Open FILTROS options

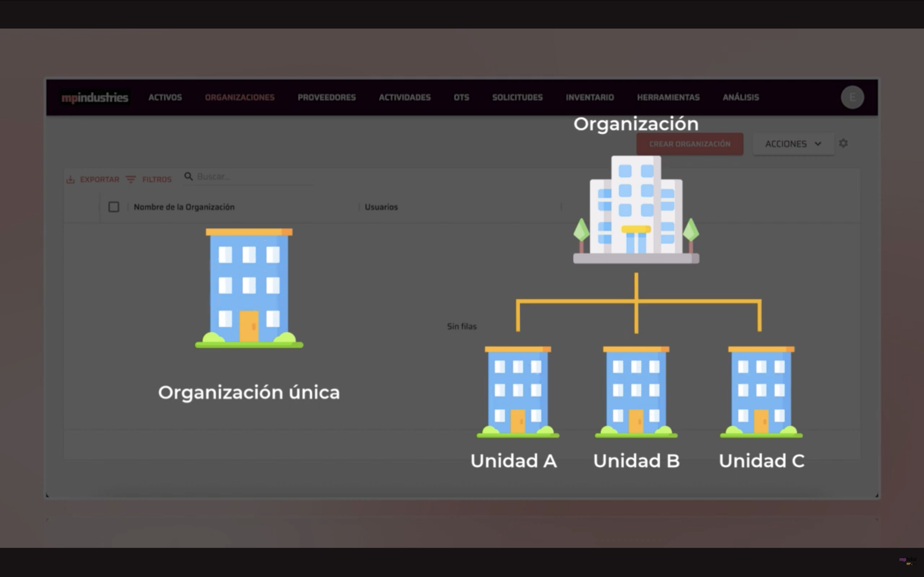point(157,179)
